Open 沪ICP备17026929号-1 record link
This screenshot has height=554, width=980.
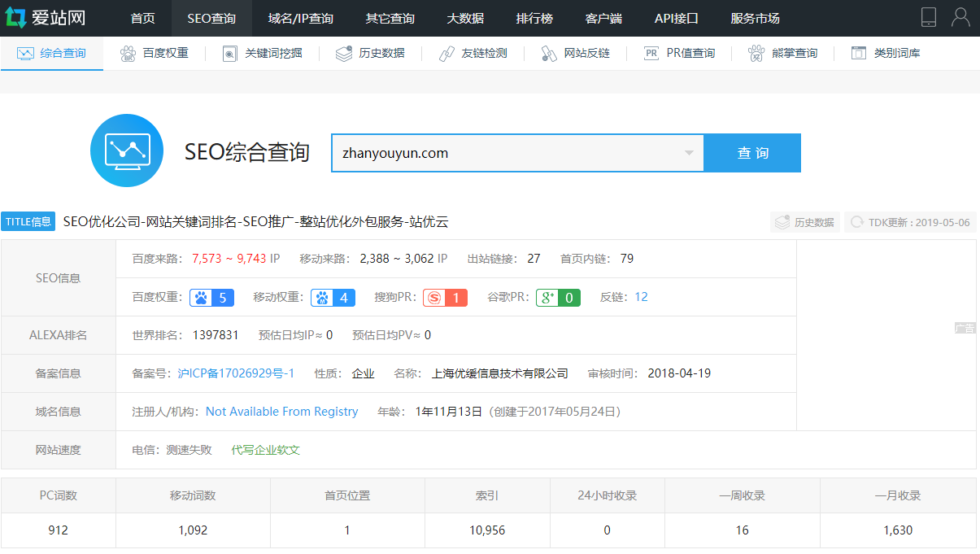(x=236, y=373)
